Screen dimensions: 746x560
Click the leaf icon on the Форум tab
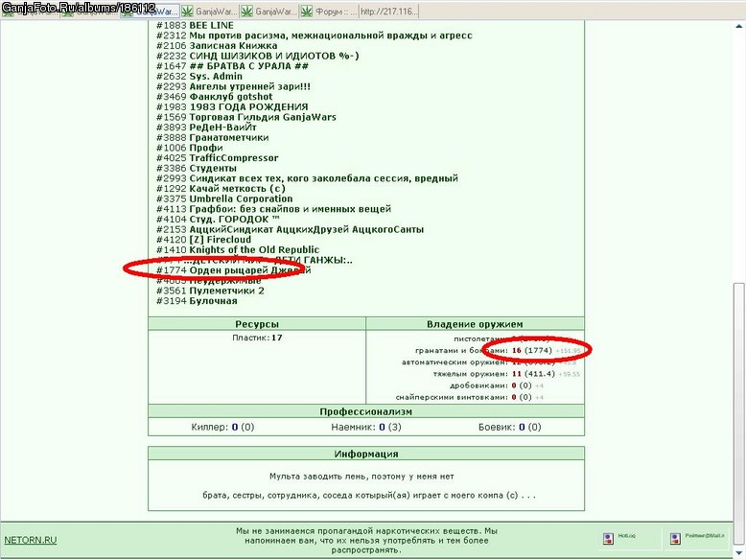tap(307, 12)
